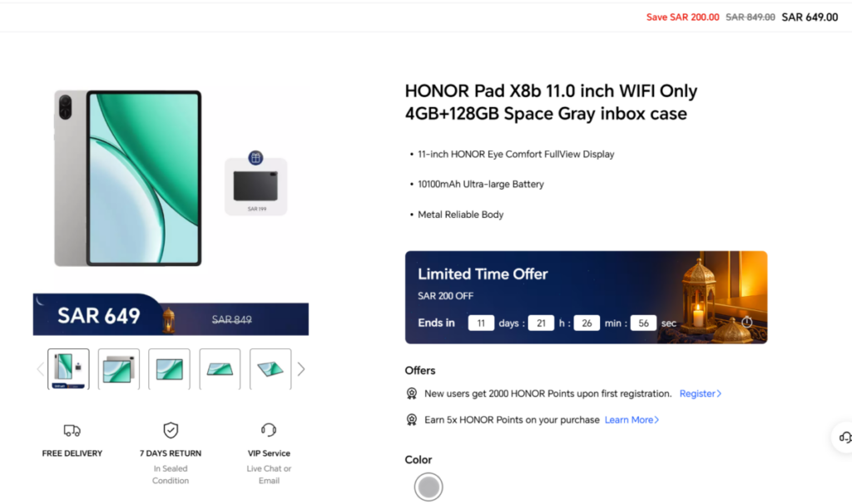Image resolution: width=852 pixels, height=504 pixels.
Task: Show previous thumbnails with left arrow
Action: click(40, 369)
